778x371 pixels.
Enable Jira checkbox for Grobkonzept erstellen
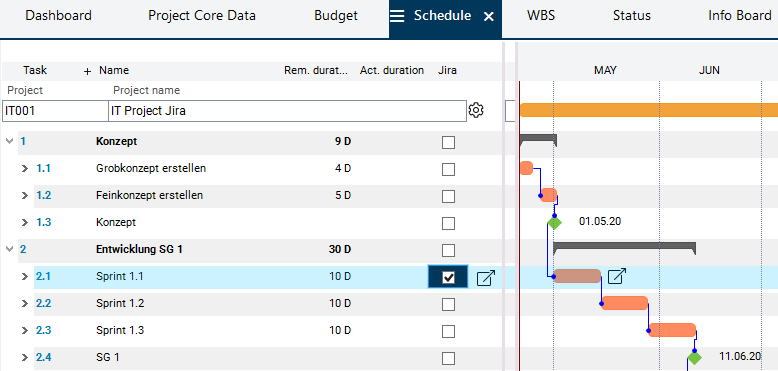click(x=448, y=170)
